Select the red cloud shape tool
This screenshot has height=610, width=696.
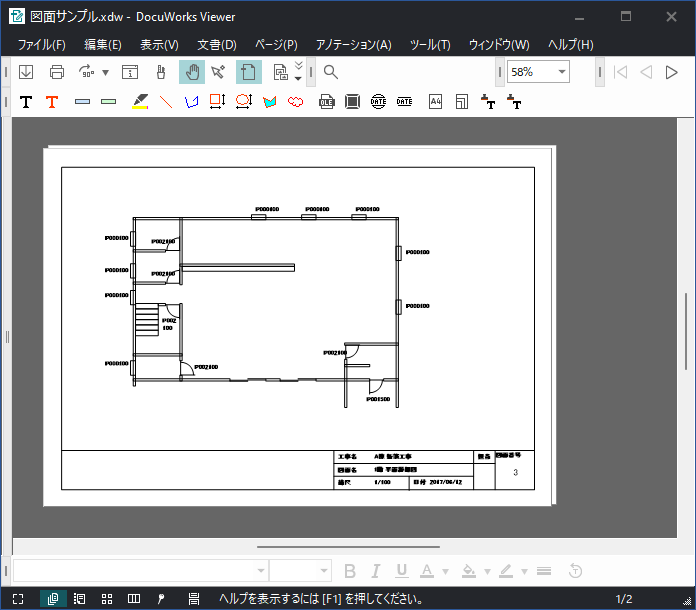[296, 102]
